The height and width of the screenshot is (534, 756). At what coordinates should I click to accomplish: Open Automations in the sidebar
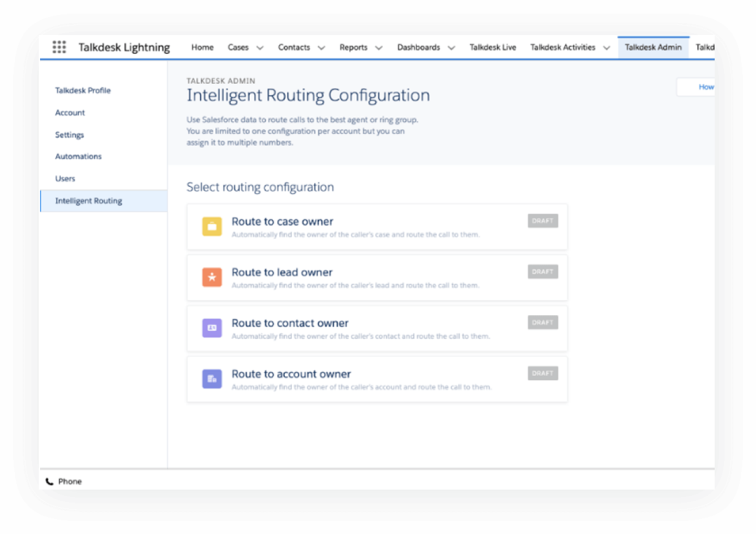click(x=78, y=156)
